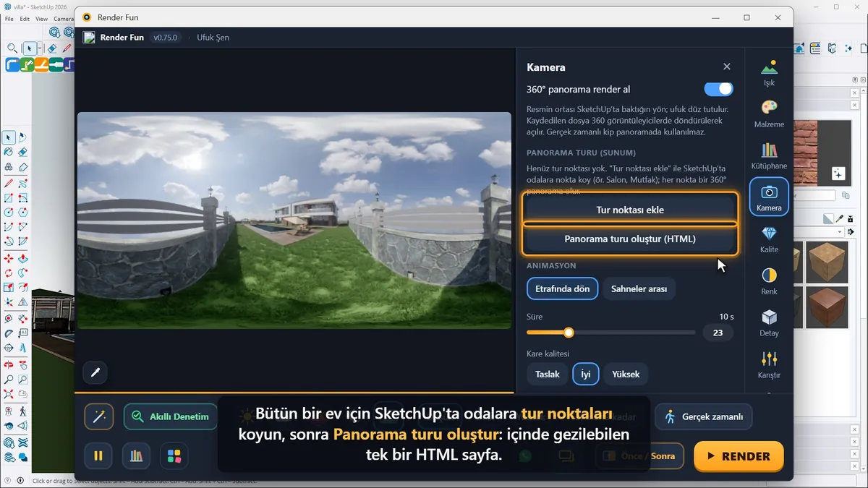The height and width of the screenshot is (488, 868).
Task: Click the panorama render preview image
Action: coord(294,221)
